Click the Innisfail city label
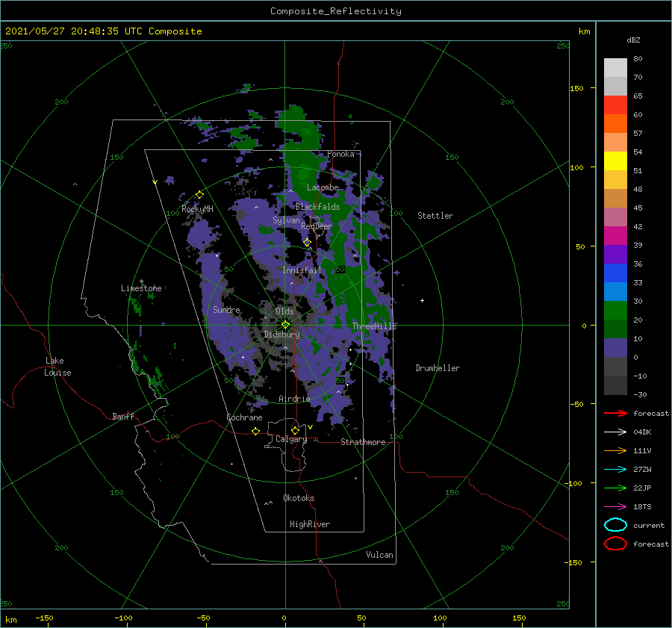The width and height of the screenshot is (672, 628). (x=302, y=270)
